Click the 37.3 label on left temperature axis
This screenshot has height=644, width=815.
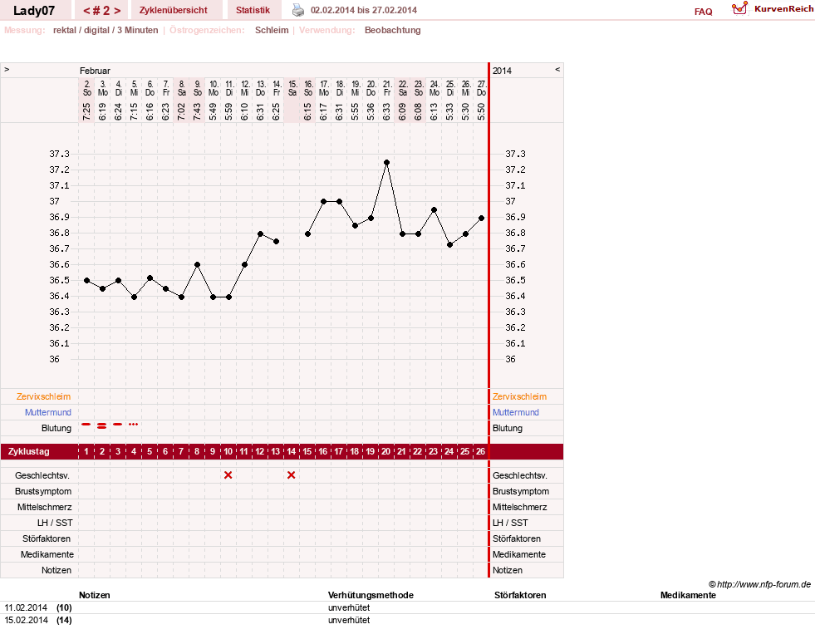[x=59, y=154]
